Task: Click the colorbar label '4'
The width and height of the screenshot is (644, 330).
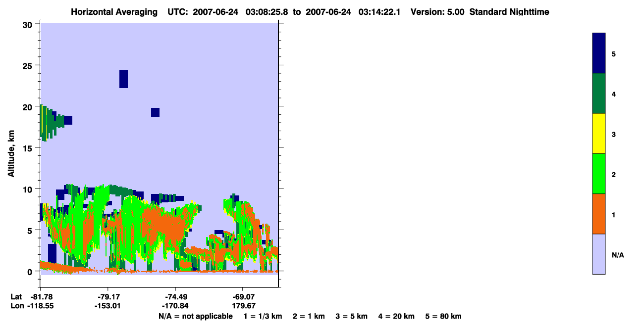Action: click(x=614, y=94)
